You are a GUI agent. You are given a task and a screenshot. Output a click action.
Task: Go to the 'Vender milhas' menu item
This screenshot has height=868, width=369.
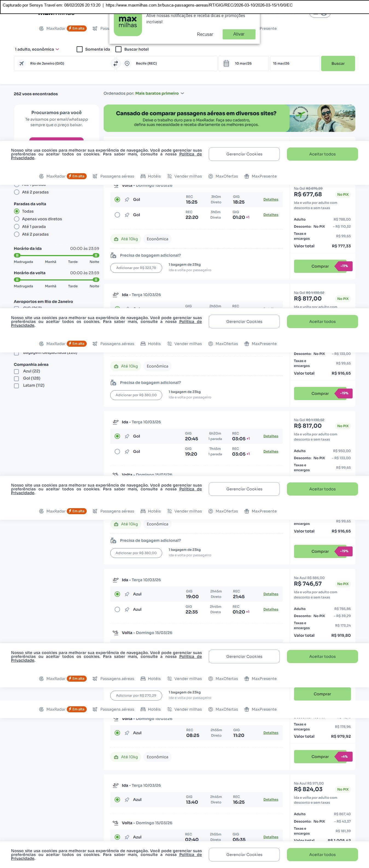point(185,176)
